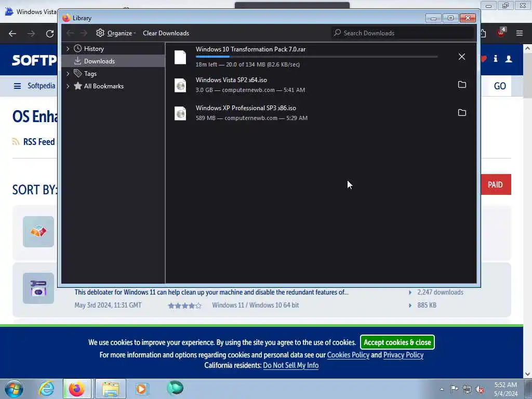
Task: Click the PAID filter button
Action: (495, 184)
